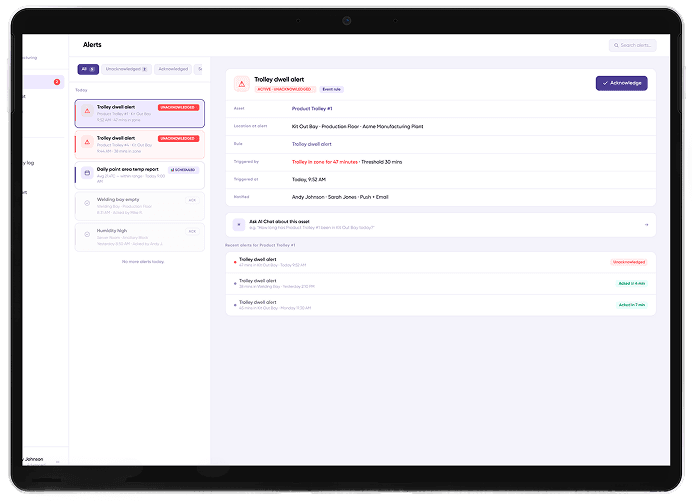Click warning icon on Trolley #4 alert card
The image size is (692, 504).
pyautogui.click(x=87, y=142)
